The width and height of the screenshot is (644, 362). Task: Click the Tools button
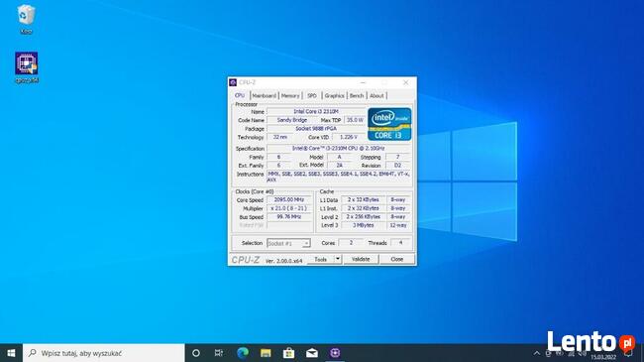(320, 259)
